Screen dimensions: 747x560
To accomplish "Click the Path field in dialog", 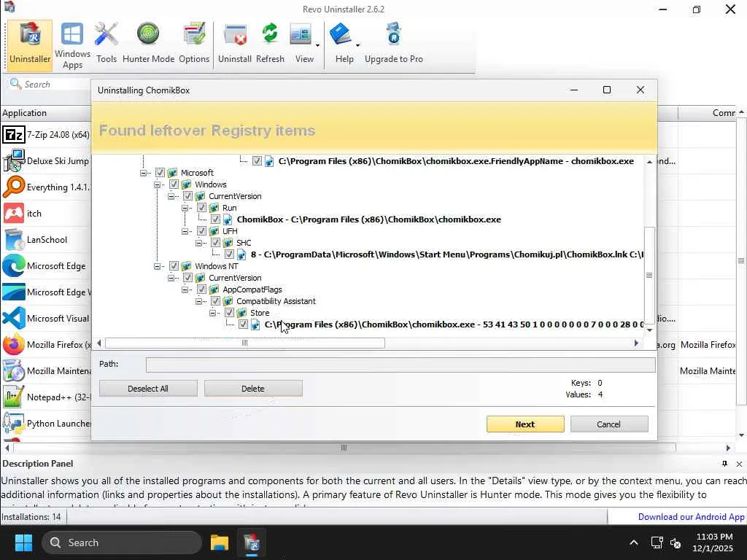I will (x=400, y=365).
